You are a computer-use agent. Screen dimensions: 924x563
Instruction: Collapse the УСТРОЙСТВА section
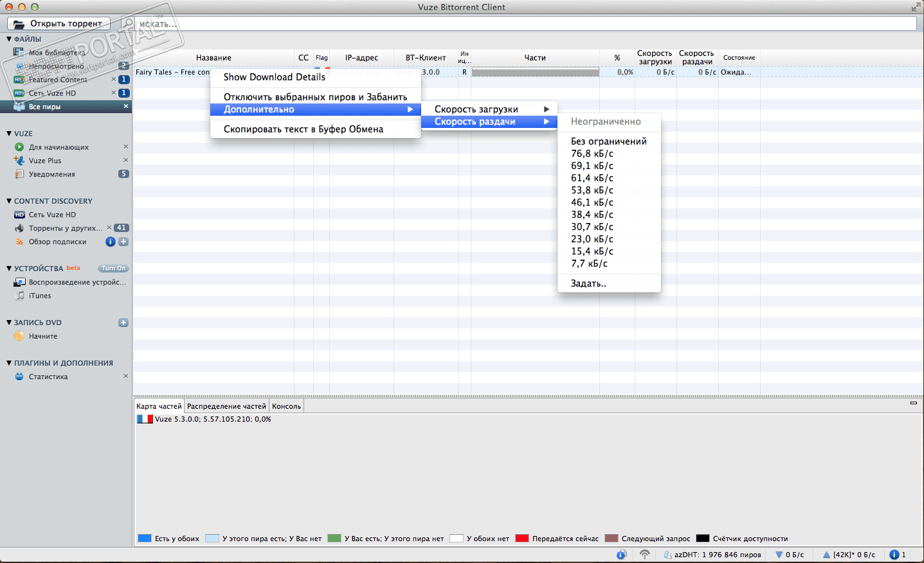9,269
